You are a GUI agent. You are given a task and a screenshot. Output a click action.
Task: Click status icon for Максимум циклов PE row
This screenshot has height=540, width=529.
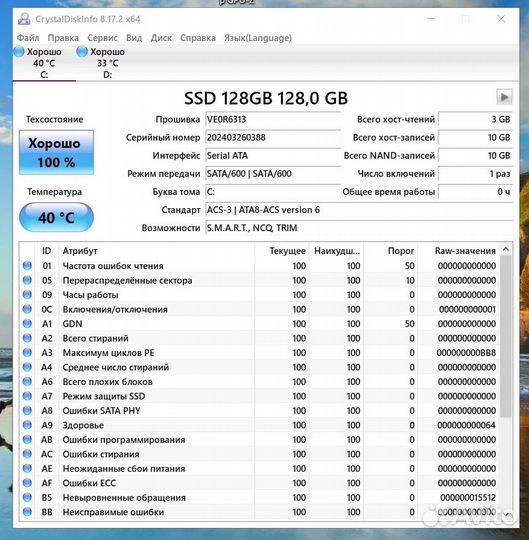click(27, 352)
